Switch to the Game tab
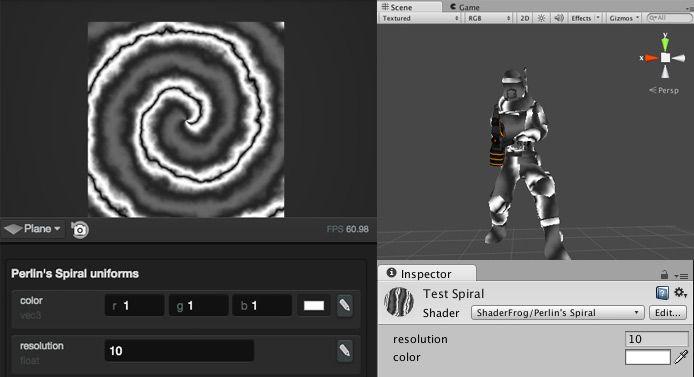 point(465,7)
